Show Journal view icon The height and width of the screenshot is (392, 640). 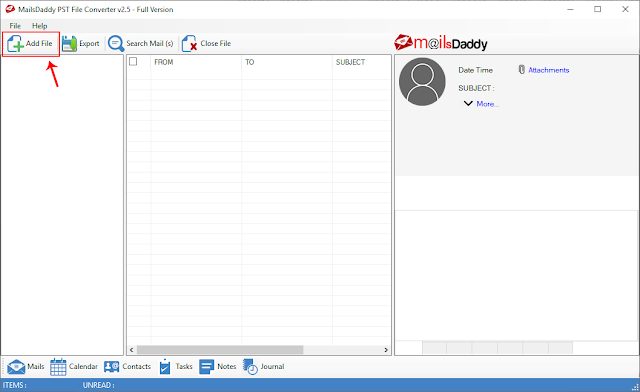[250, 366]
